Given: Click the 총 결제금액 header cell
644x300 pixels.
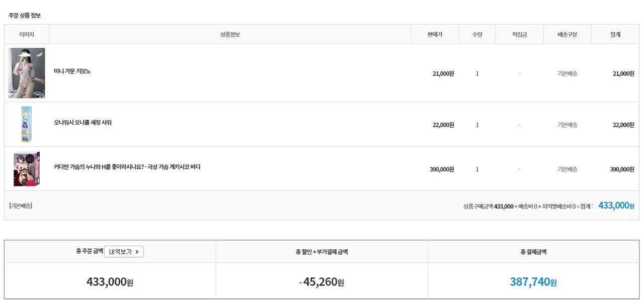Looking at the screenshot, I should click(533, 252).
